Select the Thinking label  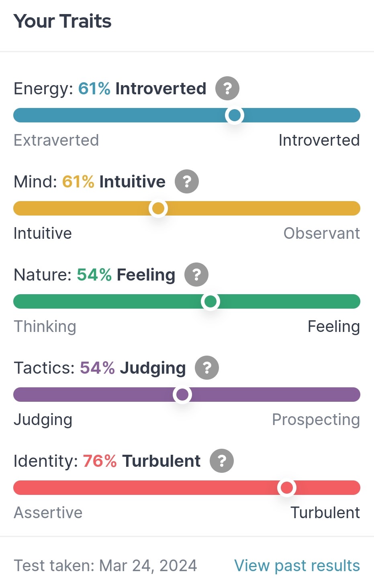click(45, 326)
